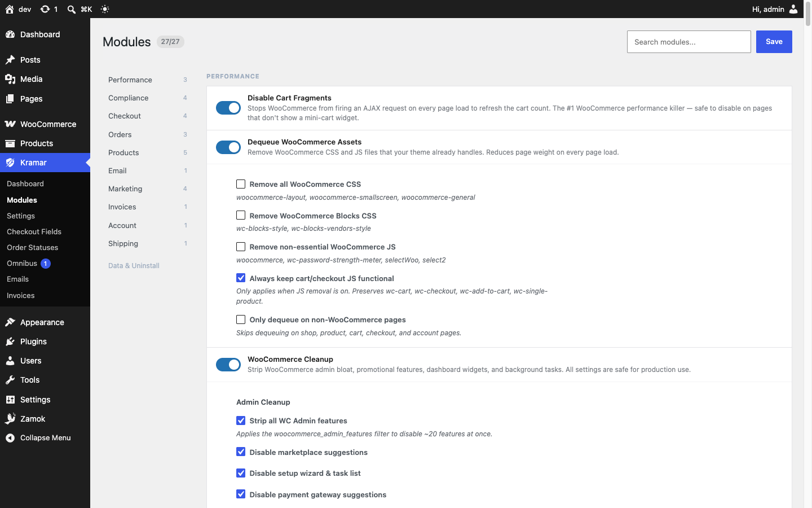Select the Marketing module category

[148, 189]
